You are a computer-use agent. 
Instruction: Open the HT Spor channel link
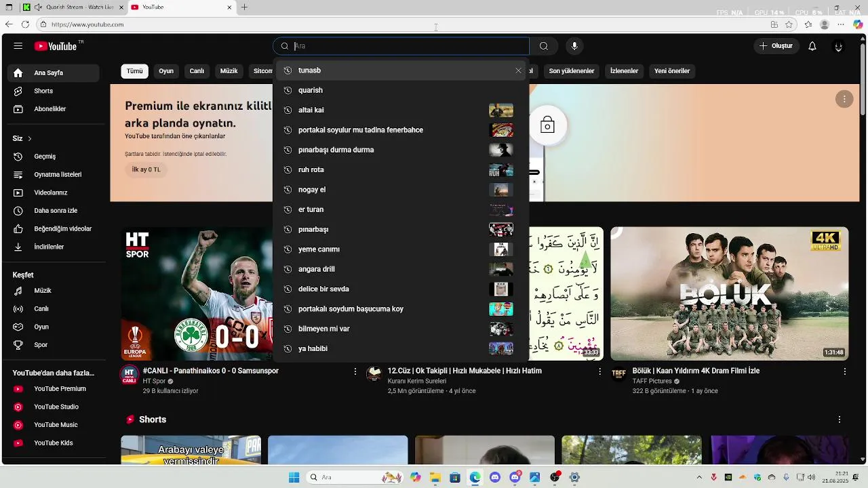[x=154, y=382]
